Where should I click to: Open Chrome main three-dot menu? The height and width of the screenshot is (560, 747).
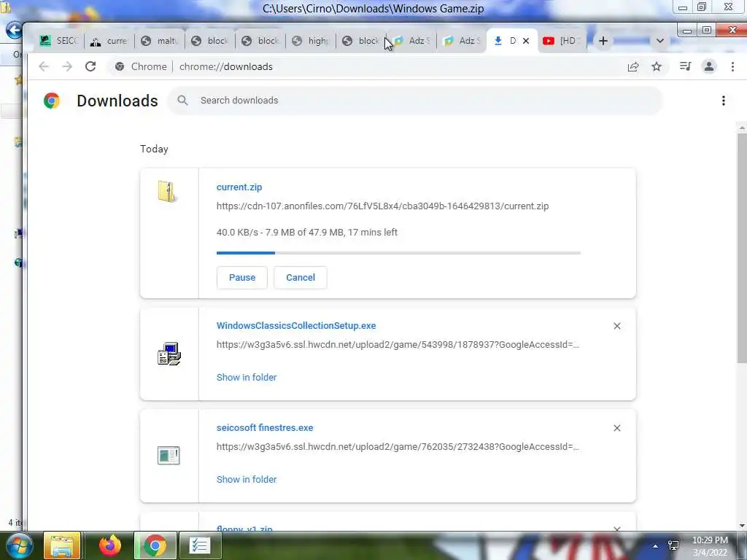click(732, 66)
